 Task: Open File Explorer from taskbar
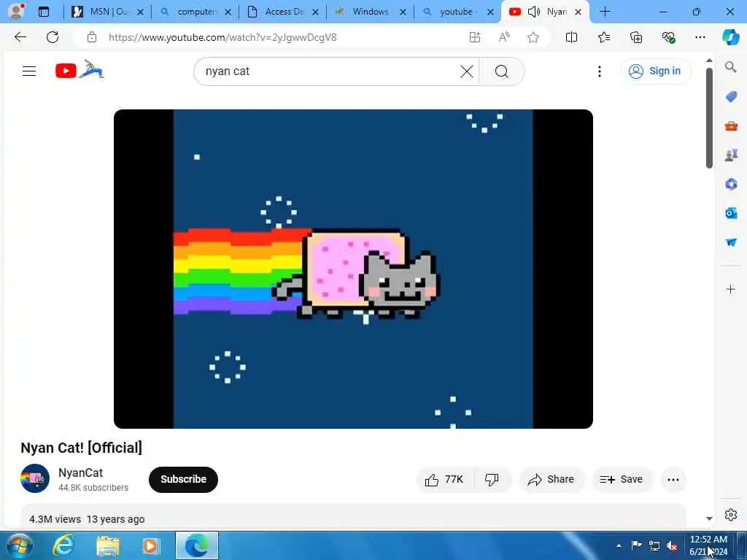pyautogui.click(x=108, y=546)
